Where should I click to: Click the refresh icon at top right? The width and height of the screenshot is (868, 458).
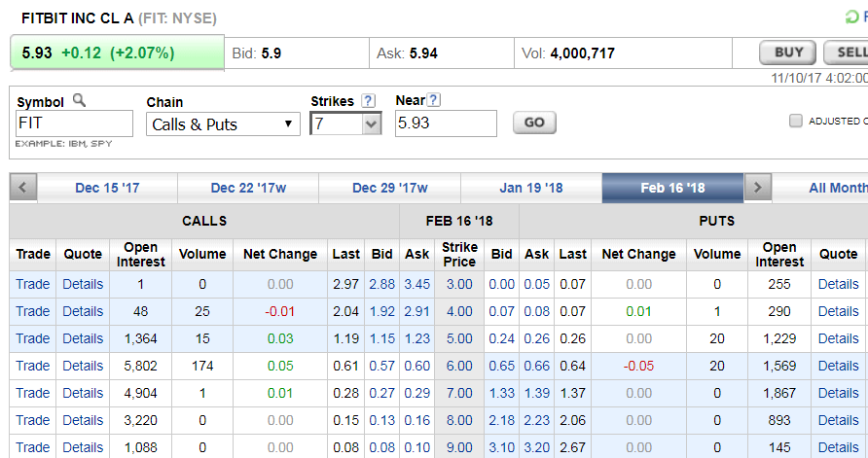(x=851, y=18)
